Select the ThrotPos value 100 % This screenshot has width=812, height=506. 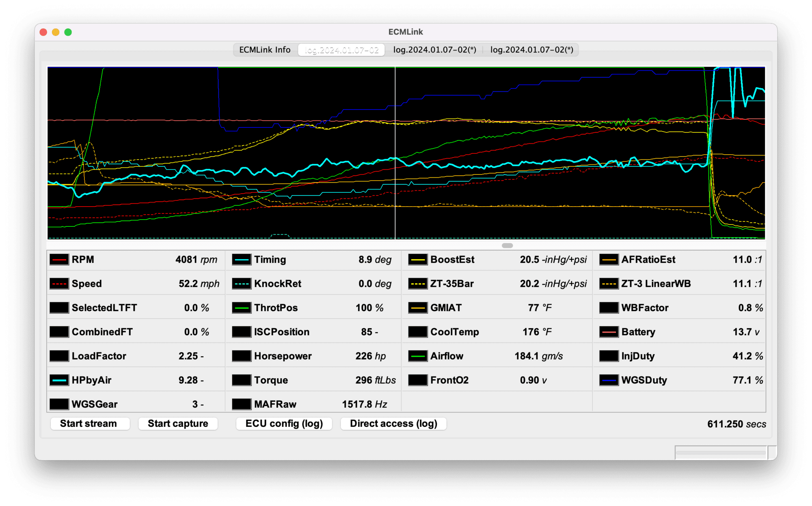369,308
